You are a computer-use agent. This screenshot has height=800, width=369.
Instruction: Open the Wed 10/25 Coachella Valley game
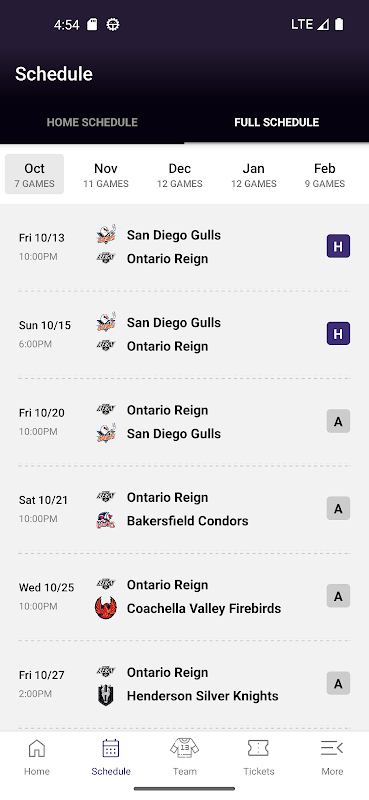[x=184, y=596]
